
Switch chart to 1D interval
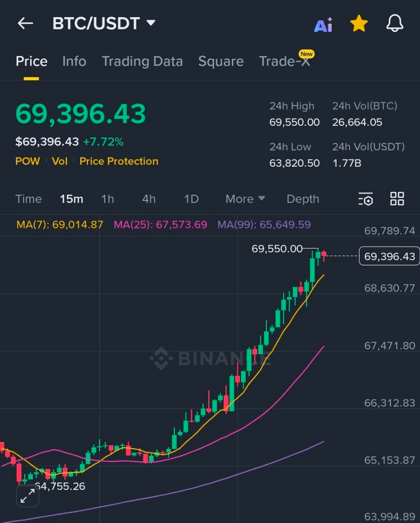point(191,199)
